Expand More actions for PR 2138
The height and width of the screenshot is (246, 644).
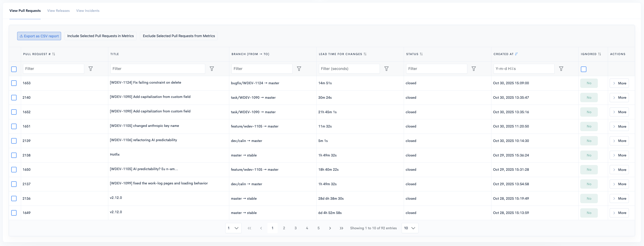619,155
